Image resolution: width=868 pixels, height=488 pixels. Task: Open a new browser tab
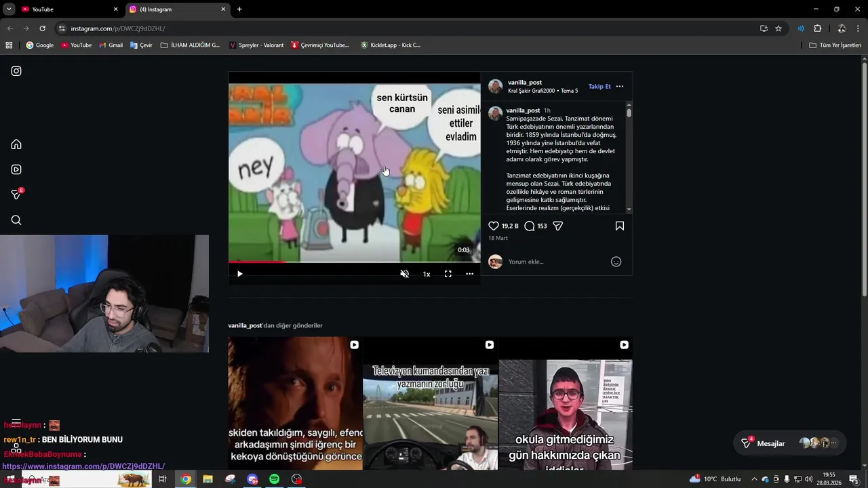click(239, 9)
